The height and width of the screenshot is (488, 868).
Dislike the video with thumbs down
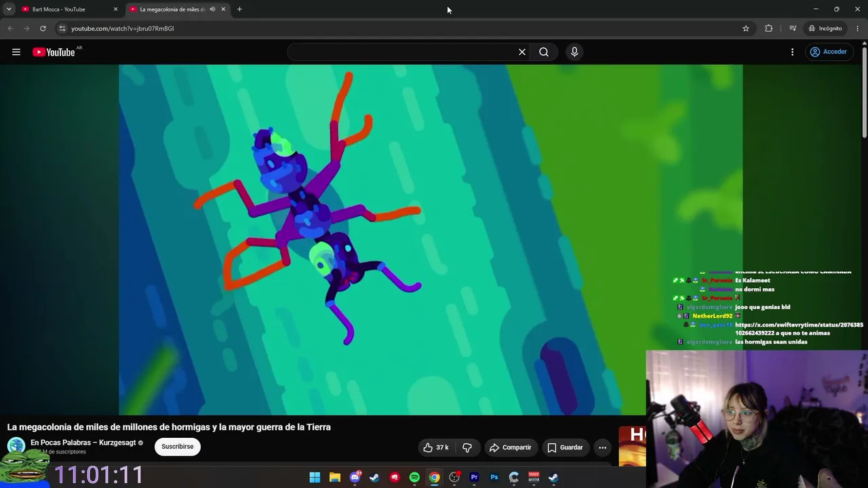click(467, 447)
